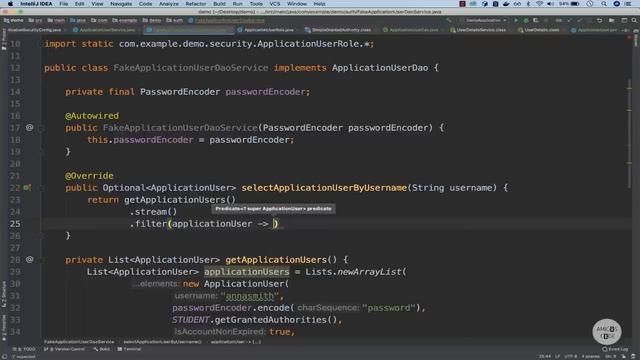Open the Git branch widget in the status bar

610,357
